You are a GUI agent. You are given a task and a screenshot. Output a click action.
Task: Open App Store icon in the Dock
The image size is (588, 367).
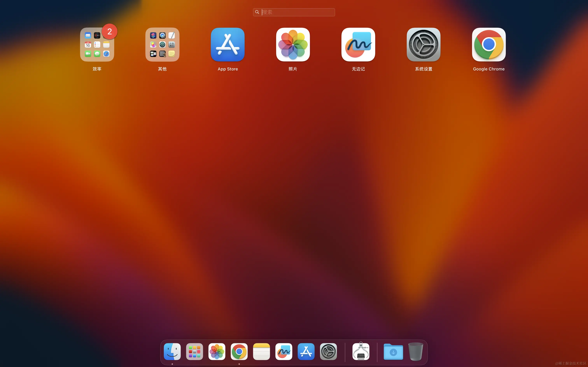click(306, 351)
